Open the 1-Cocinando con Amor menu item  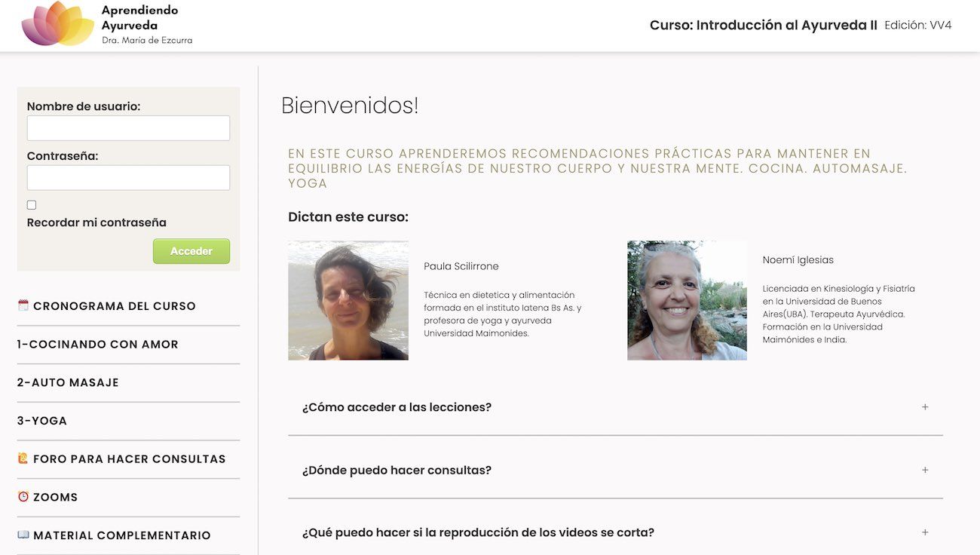(98, 344)
